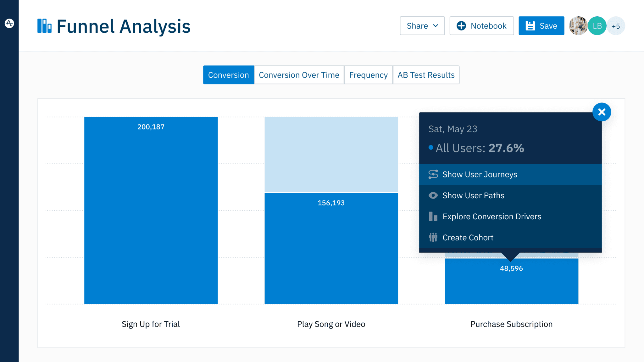This screenshot has height=362, width=644.
Task: Select the Frequency tab
Action: (x=368, y=75)
